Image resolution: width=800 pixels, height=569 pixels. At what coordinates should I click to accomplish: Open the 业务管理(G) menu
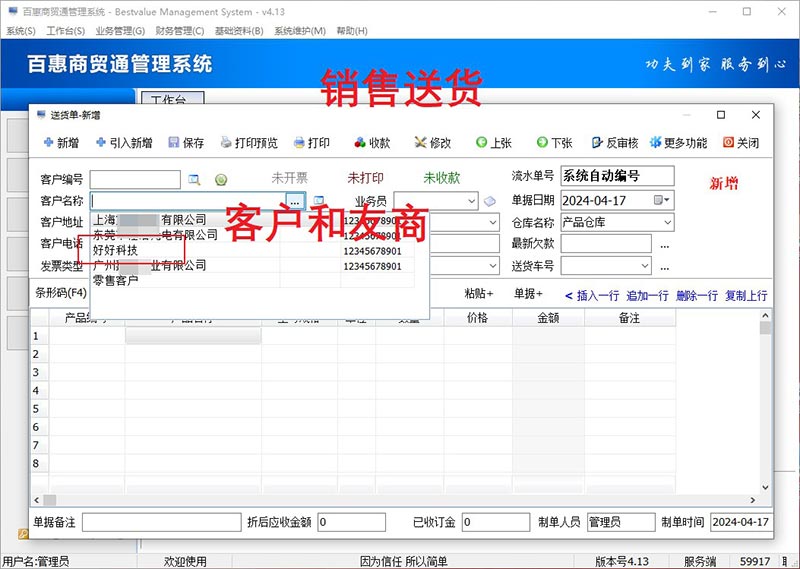coord(120,31)
